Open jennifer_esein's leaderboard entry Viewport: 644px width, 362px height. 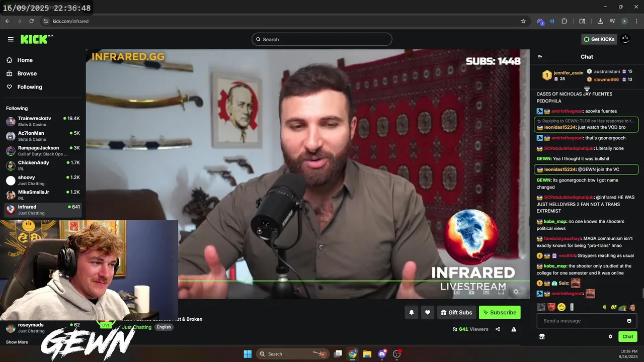tap(563, 75)
